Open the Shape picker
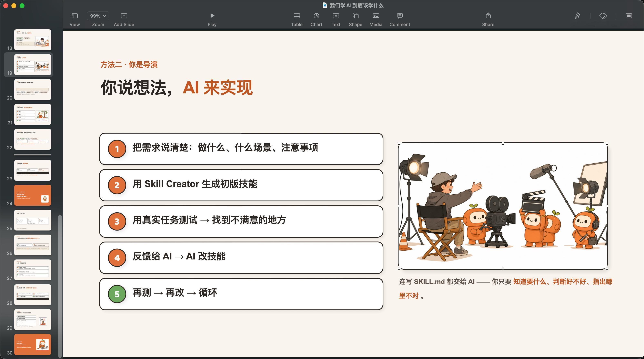The image size is (644, 359). point(355,20)
